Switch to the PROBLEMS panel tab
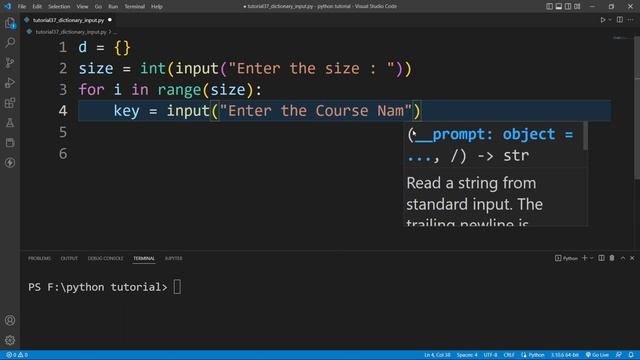 point(39,258)
